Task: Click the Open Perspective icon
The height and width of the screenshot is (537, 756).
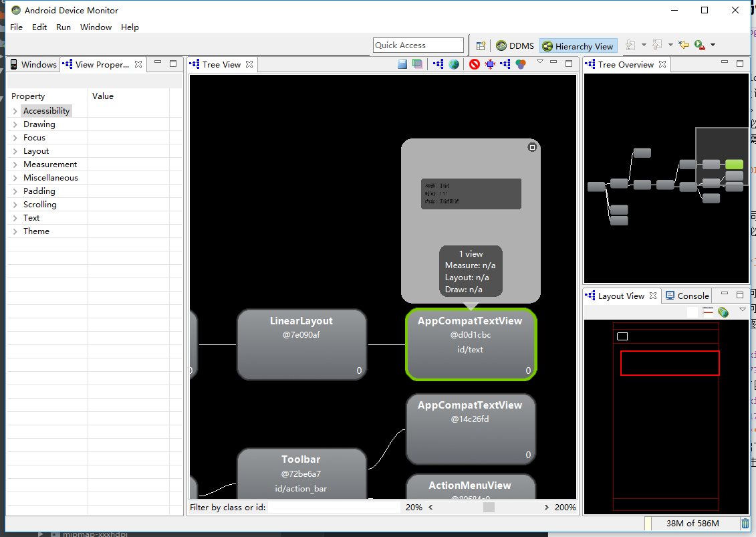Action: [481, 45]
